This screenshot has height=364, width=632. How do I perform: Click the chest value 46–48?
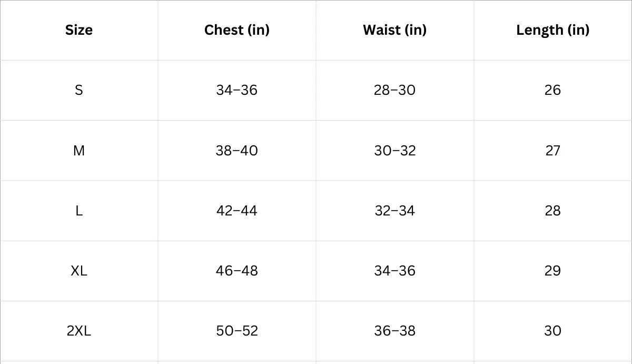click(237, 271)
